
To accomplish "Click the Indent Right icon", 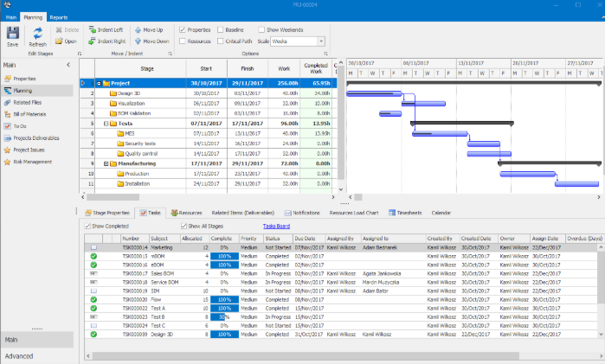I will click(91, 41).
